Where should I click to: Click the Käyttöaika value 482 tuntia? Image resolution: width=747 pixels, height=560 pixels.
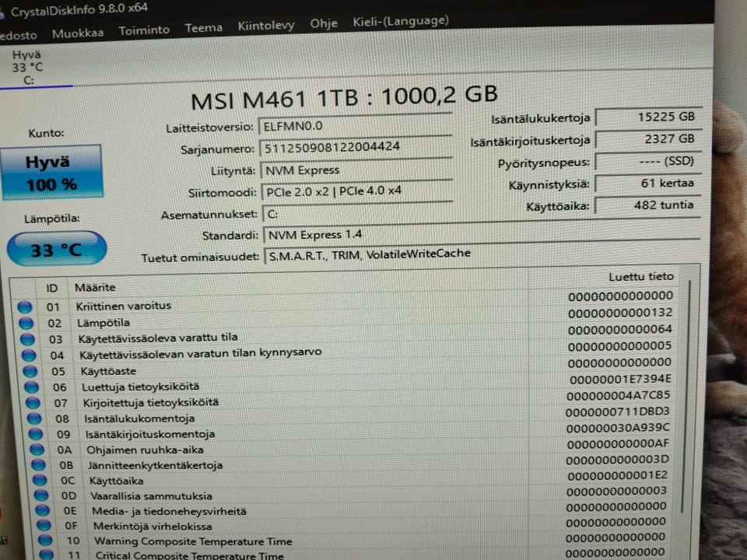(648, 205)
